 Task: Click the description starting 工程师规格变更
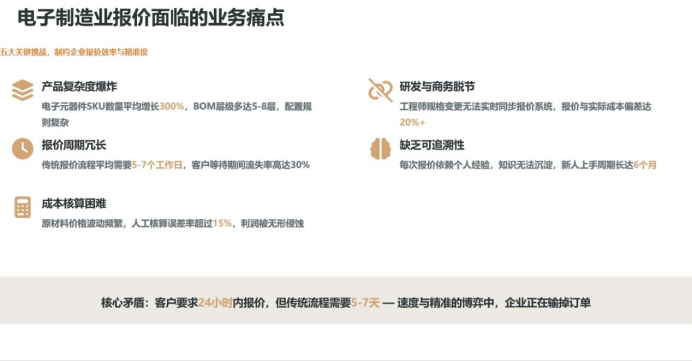[x=525, y=114]
